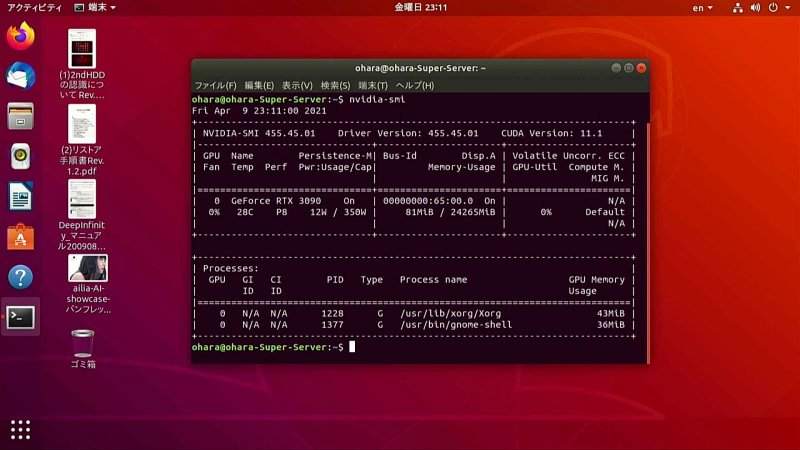Click the nvidia-smi command text
Image resolution: width=800 pixels, height=450 pixels.
(x=377, y=99)
